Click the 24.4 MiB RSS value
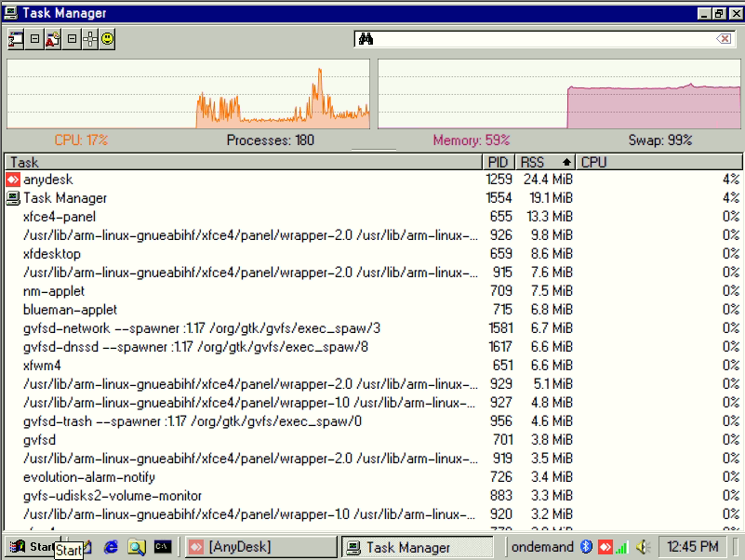This screenshot has height=560, width=745. point(549,180)
